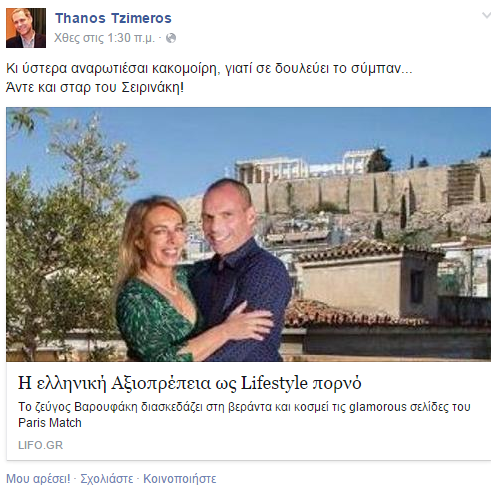Viewport: 491px width, 487px height.
Task: Click the LIFO.GR source domain
Action: [x=40, y=445]
